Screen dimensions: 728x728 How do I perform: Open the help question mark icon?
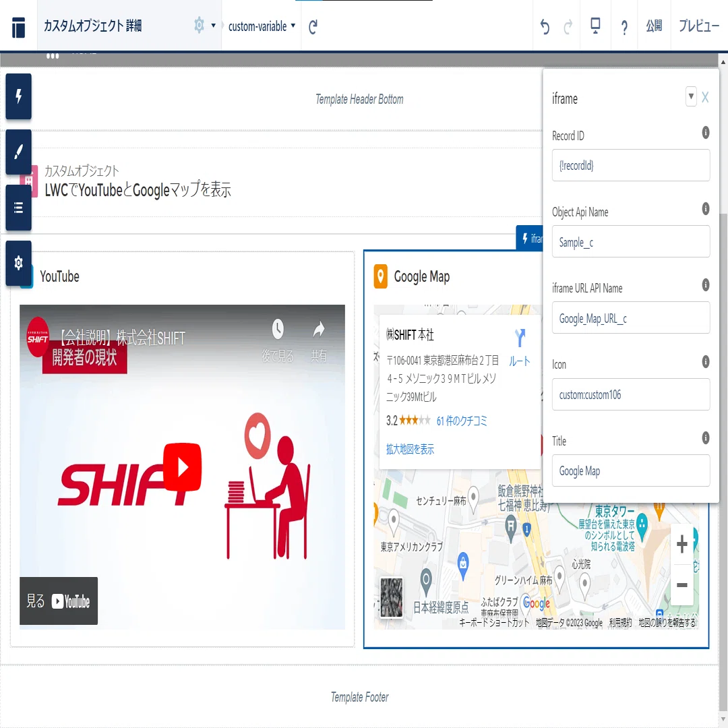point(624,28)
